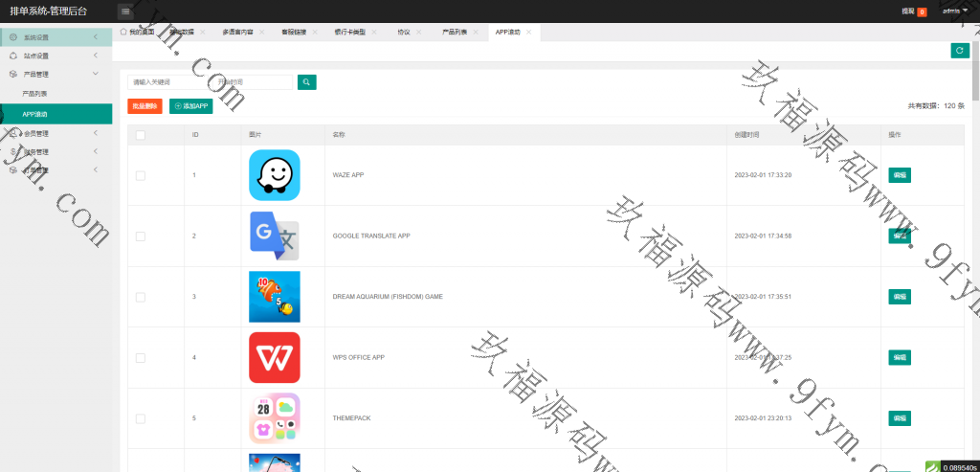Click the ThemePack app icon

tap(275, 418)
